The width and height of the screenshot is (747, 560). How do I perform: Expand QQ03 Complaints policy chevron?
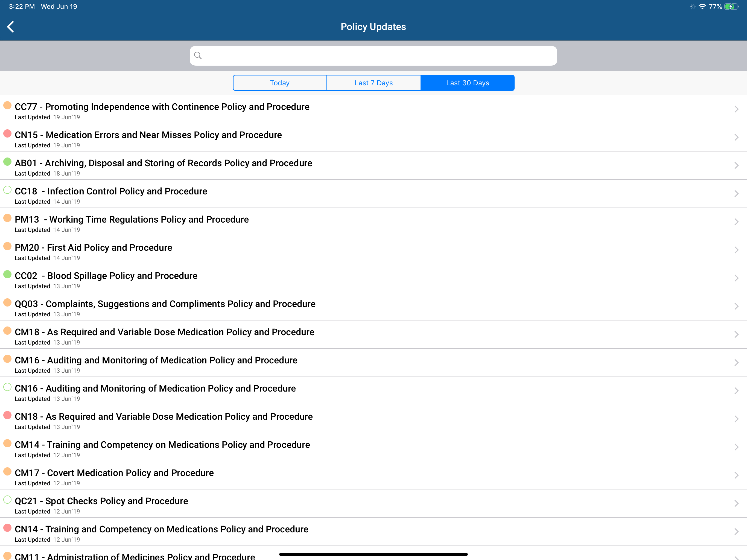(736, 306)
